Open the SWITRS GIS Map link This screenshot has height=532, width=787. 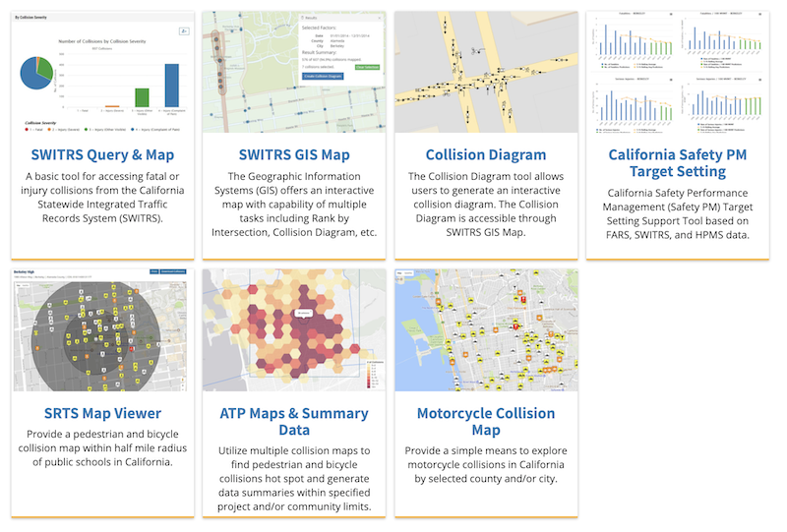click(294, 155)
